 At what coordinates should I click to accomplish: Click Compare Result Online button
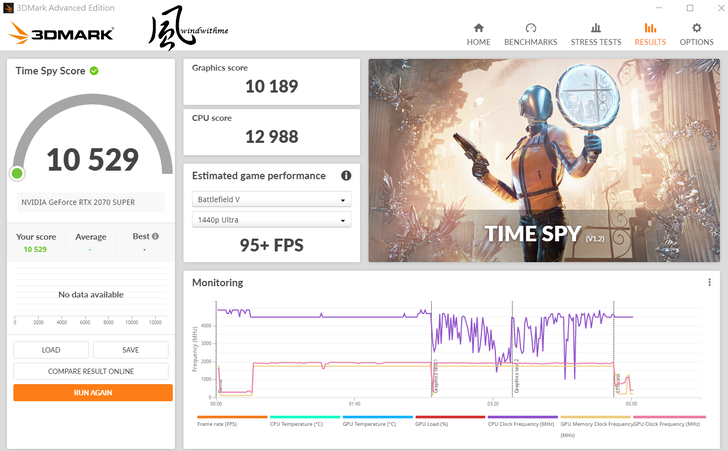click(91, 371)
